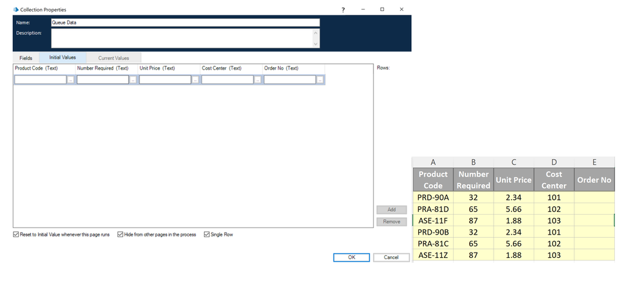The image size is (644, 281).
Task: Open the help question mark button
Action: (x=343, y=10)
